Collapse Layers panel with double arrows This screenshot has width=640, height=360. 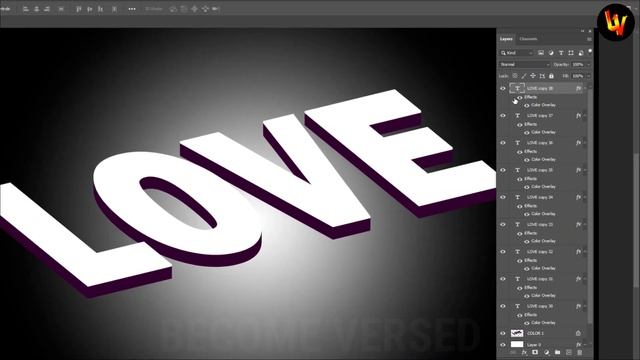coord(582,31)
